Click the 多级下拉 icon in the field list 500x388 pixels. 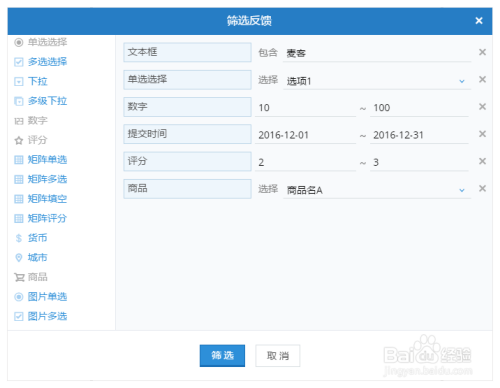point(19,101)
